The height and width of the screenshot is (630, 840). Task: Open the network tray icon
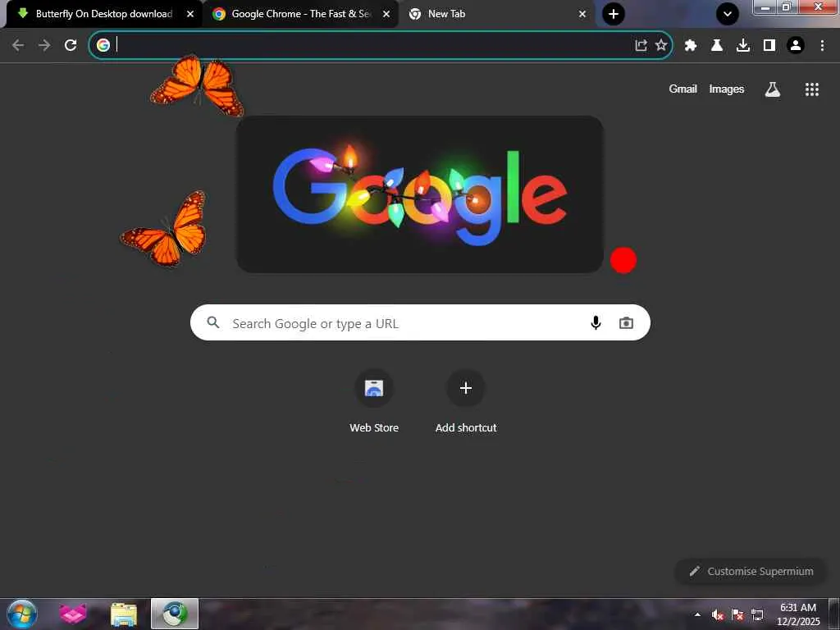(x=757, y=615)
